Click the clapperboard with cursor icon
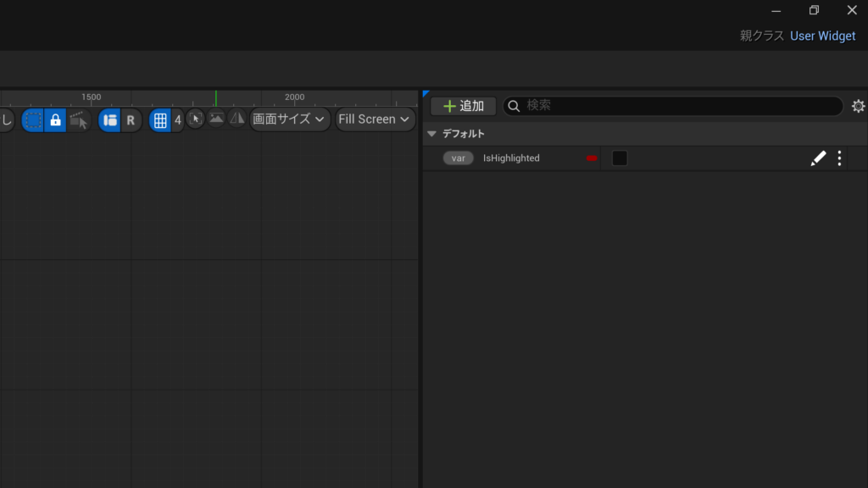This screenshot has height=488, width=868. [x=79, y=120]
